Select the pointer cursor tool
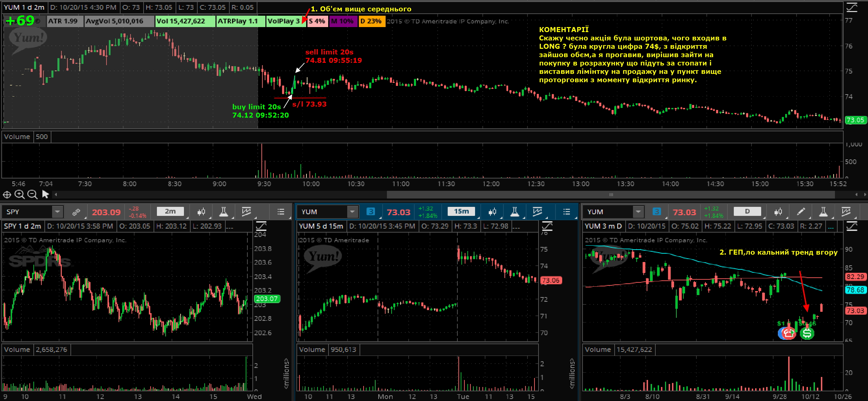 [45, 194]
